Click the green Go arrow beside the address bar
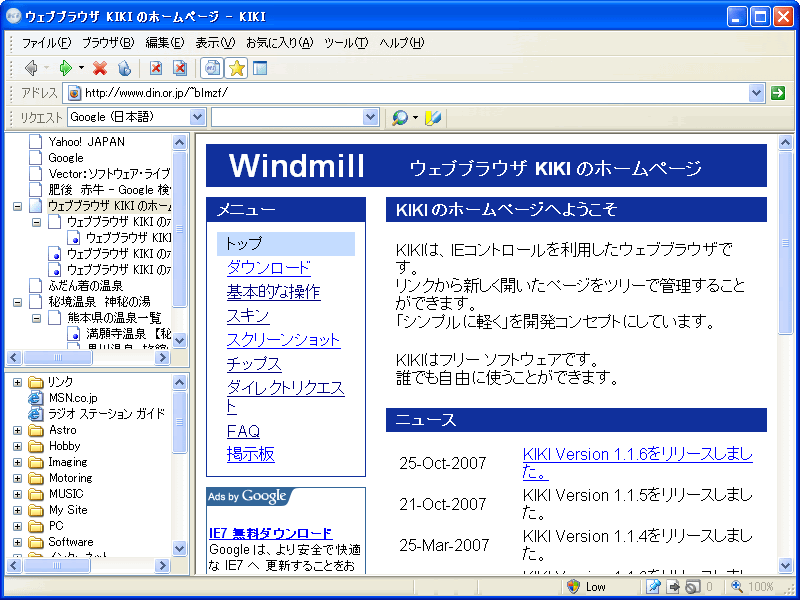800x600 pixels. coord(778,93)
